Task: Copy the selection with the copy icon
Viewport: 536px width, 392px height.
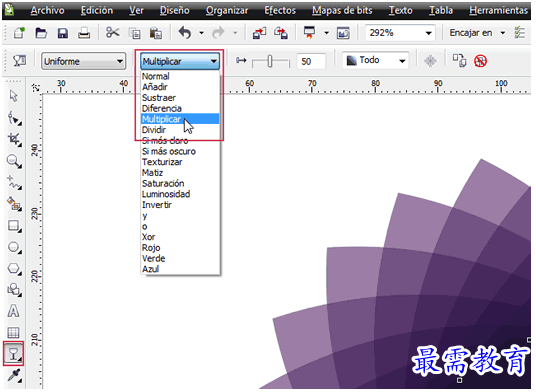Action: click(x=134, y=33)
